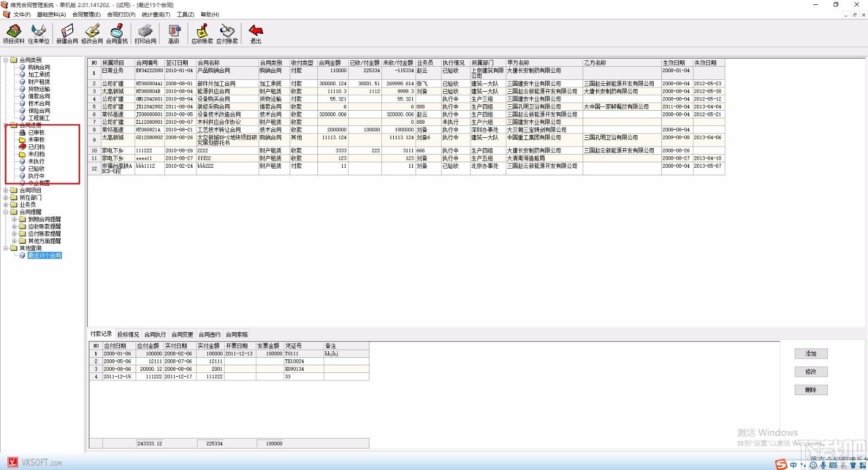Select 修改合同 edit icon

tap(92, 34)
